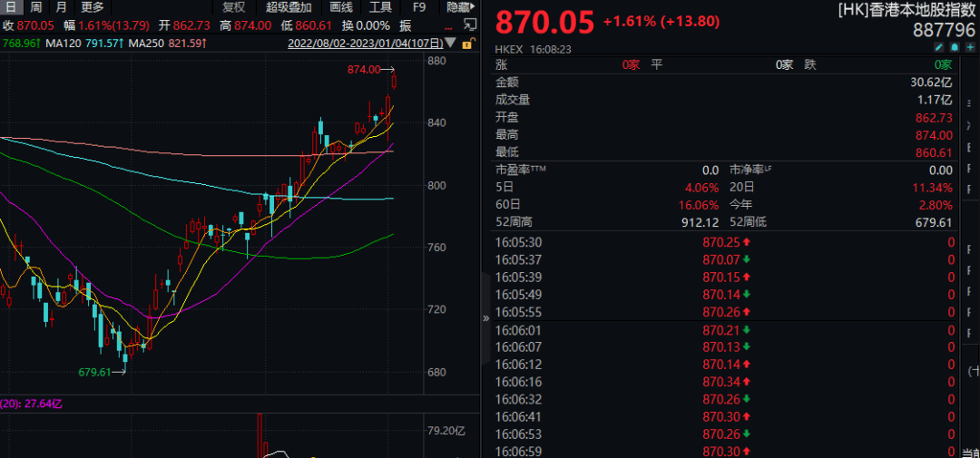Pop out the chart window icon
Viewport: 980px width, 458px height.
point(469,25)
